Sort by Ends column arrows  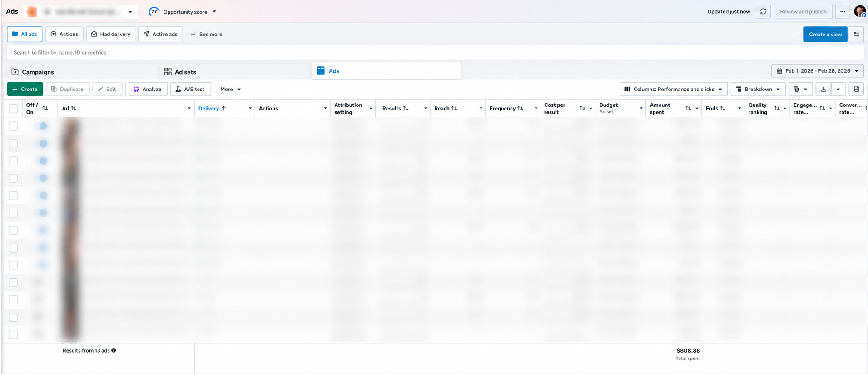723,109
